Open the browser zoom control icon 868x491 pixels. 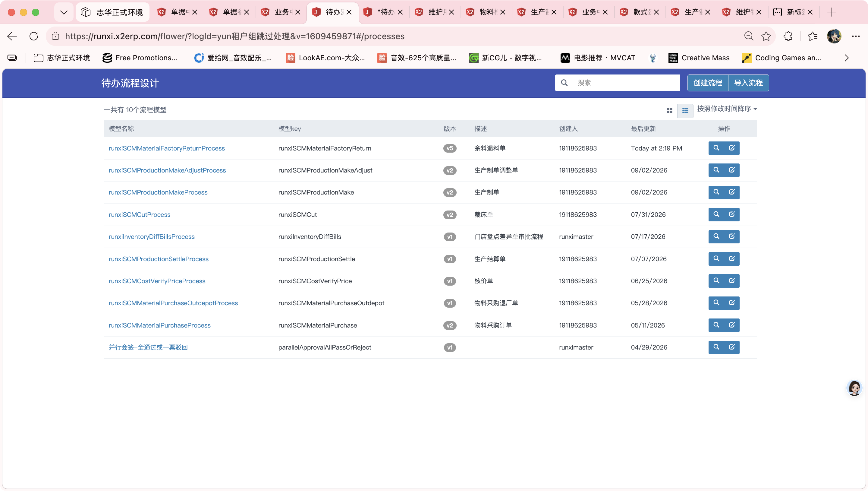748,36
